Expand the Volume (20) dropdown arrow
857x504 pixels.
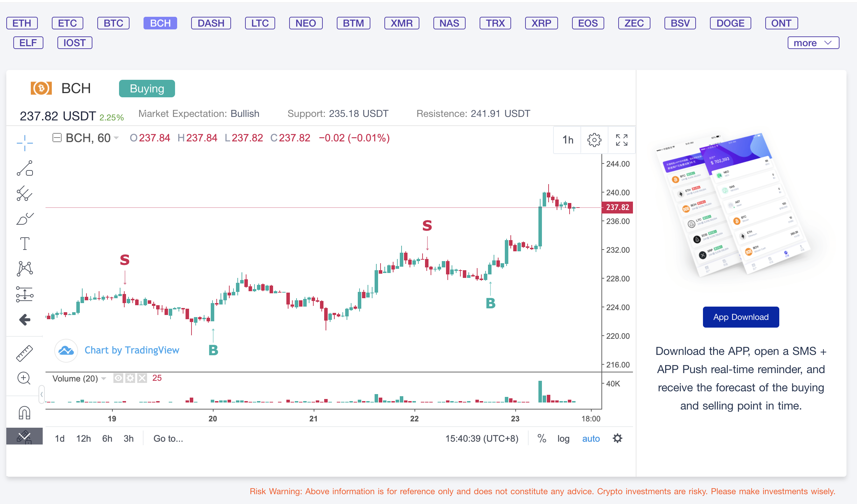click(104, 379)
